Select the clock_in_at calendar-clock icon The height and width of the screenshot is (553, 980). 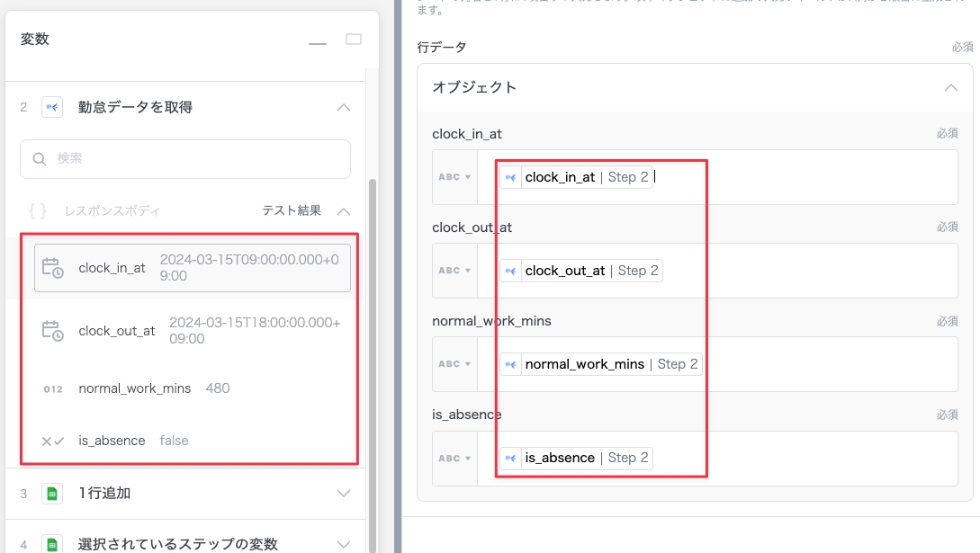tap(53, 268)
